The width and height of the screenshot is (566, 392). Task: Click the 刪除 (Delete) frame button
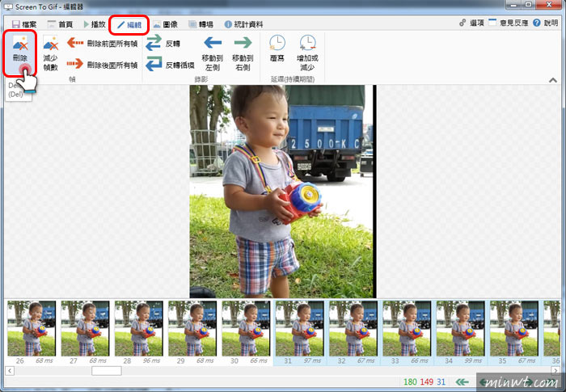pyautogui.click(x=20, y=53)
